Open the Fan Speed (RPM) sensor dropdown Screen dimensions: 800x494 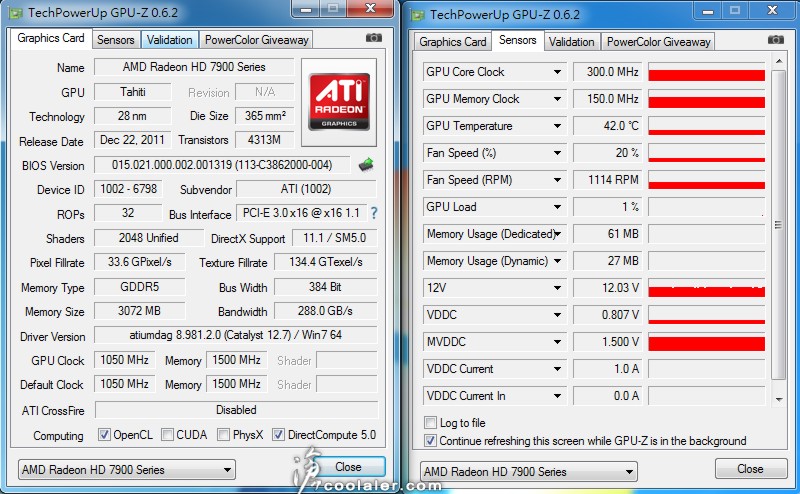click(x=557, y=180)
